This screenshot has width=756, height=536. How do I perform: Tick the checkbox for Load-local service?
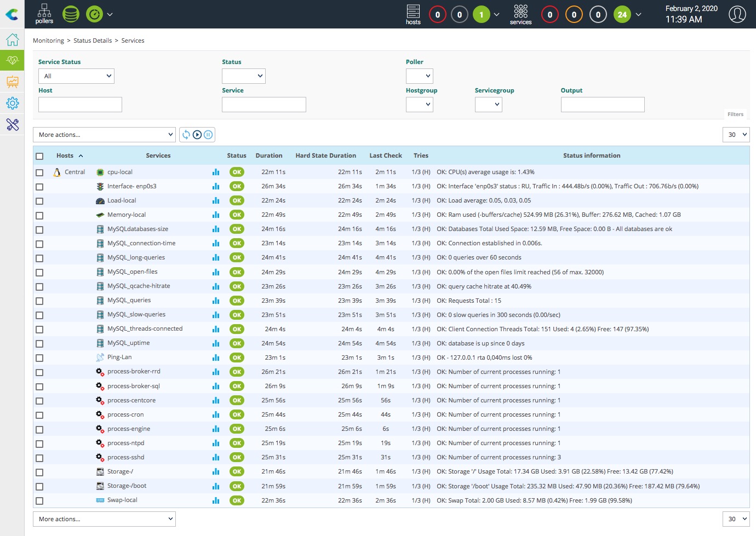(x=39, y=201)
